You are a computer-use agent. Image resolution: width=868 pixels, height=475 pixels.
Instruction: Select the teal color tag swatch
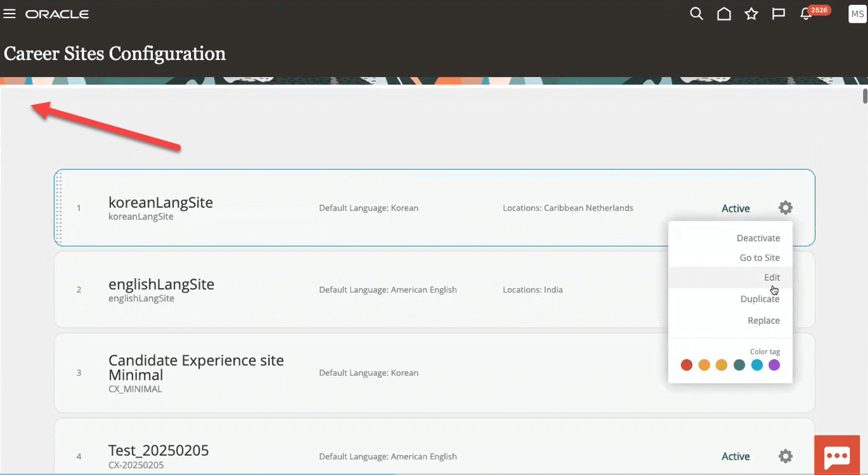739,365
